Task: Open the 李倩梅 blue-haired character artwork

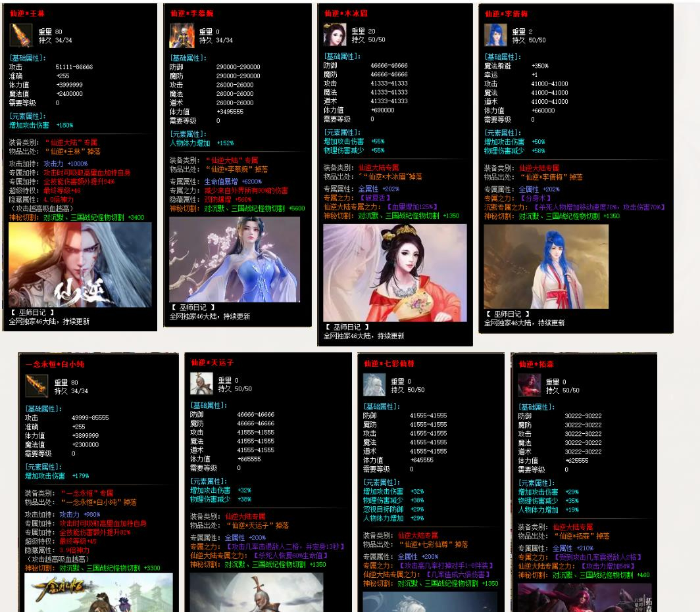Action: 546,266
